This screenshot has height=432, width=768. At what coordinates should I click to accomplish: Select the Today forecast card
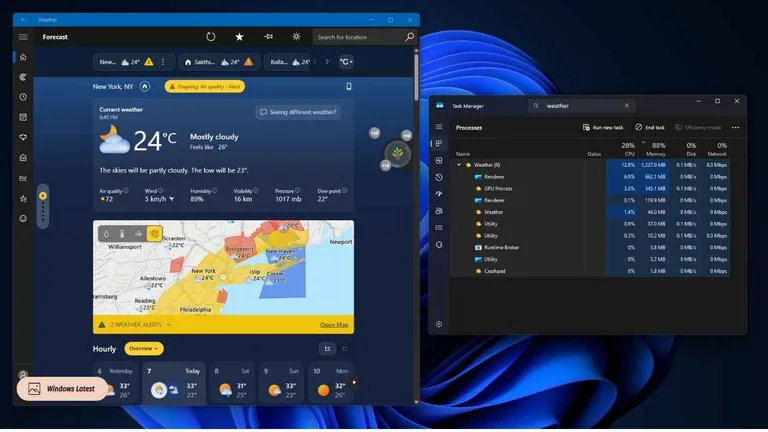point(174,383)
